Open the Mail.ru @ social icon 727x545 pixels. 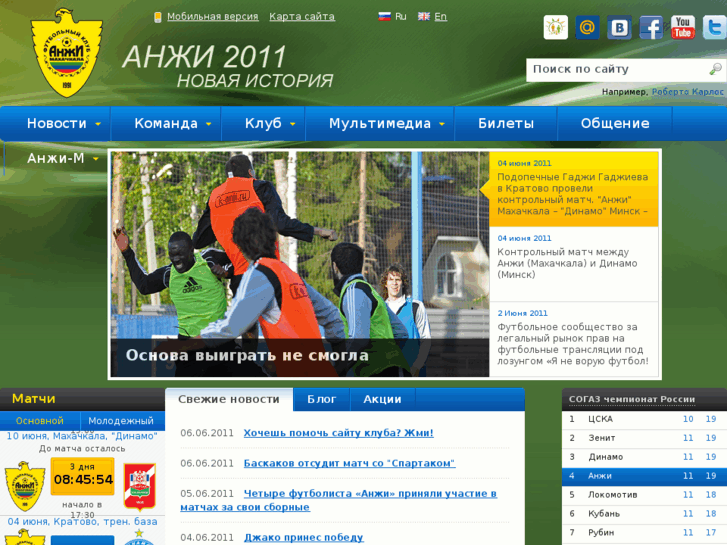[587, 27]
